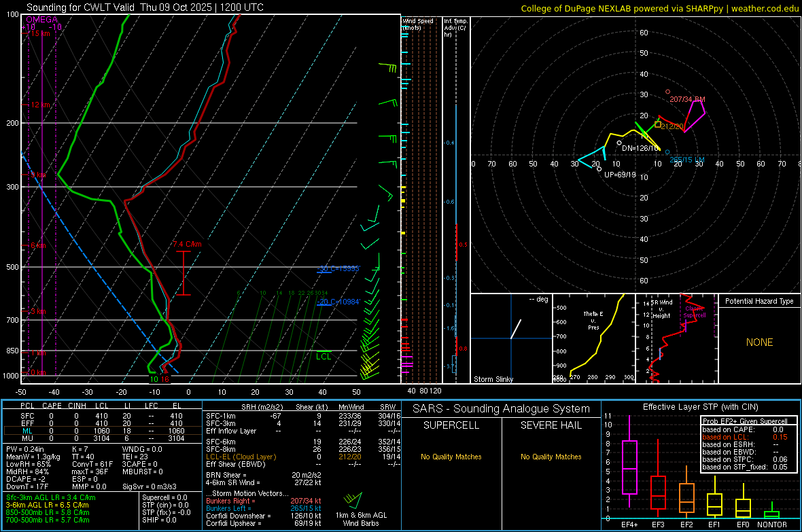This screenshot has width=802, height=532.
Task: Click the 'Corfidi Downshear = 126/10 kt' row
Action: pyautogui.click(x=264, y=516)
